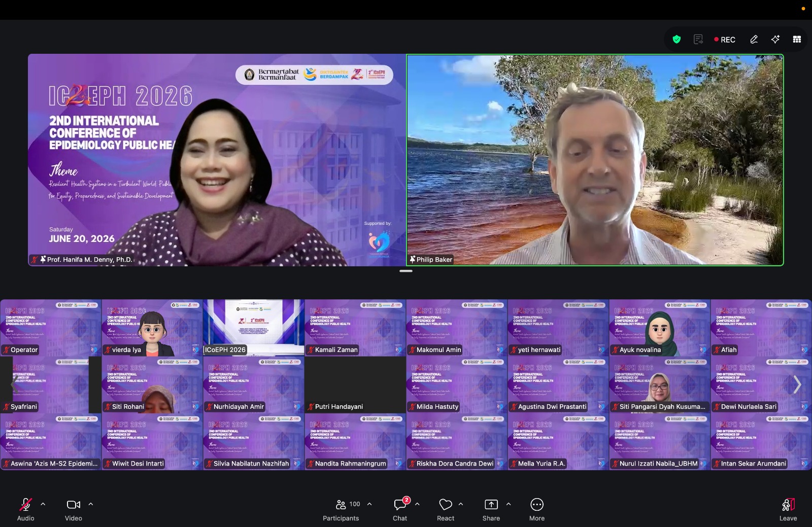Viewport: 812px width, 527px height.
Task: Select the Aswina 'Azis M-S2 Epidemi tile
Action: [x=51, y=441]
